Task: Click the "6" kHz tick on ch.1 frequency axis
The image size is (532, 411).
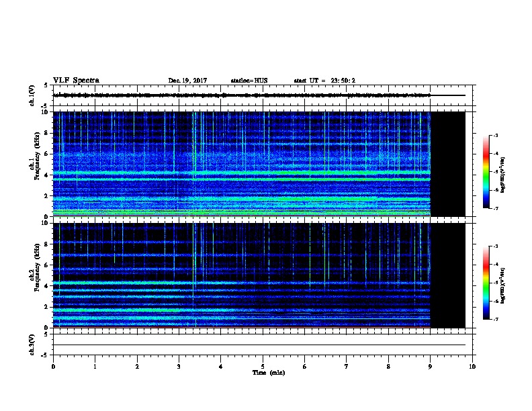Action: coord(46,154)
